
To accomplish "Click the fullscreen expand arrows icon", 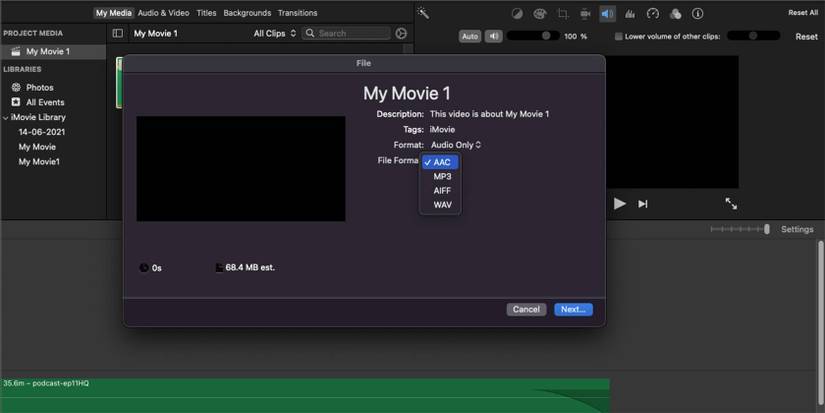I will click(731, 204).
